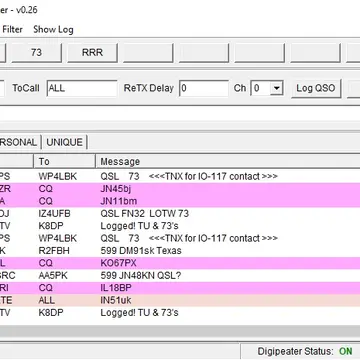Click the Message column header

click(x=228, y=161)
